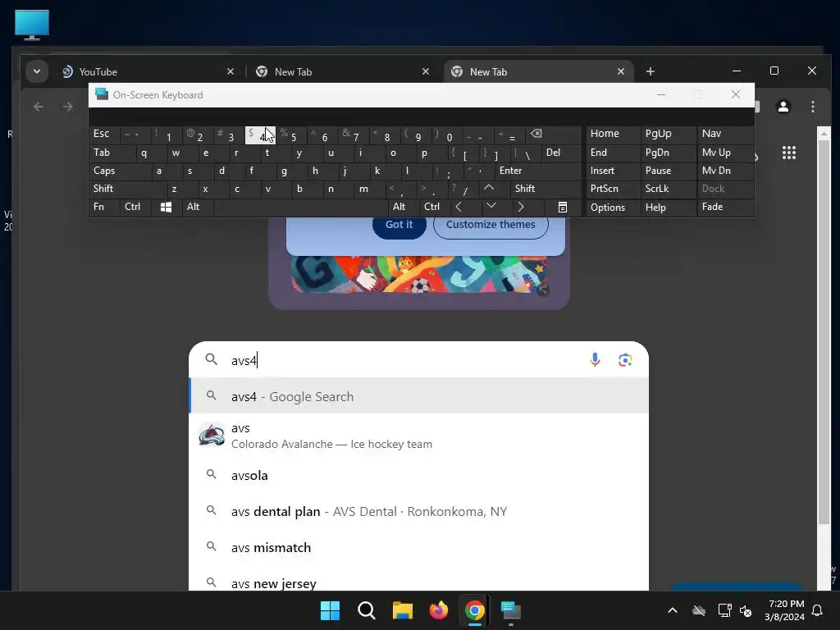The width and height of the screenshot is (840, 630).
Task: Toggle the left Alt key
Action: 197,207
